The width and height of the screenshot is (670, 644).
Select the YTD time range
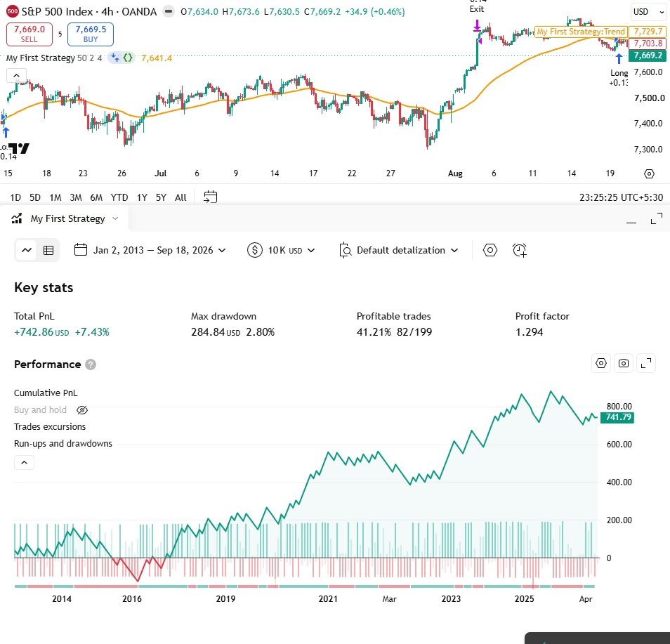(x=119, y=197)
